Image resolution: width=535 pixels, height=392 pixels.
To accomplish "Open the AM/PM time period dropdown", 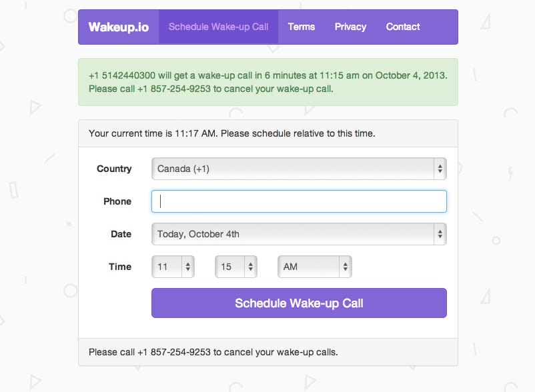I will click(314, 266).
